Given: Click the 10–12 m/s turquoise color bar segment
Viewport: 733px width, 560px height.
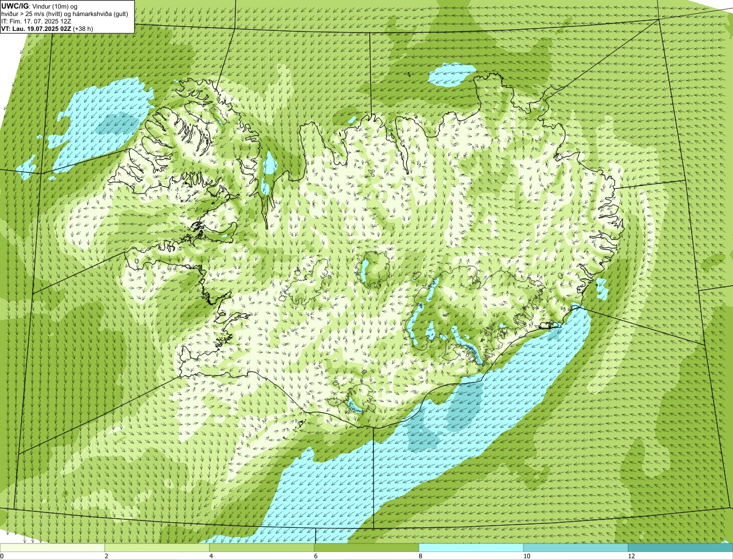Looking at the screenshot, I should [576, 547].
